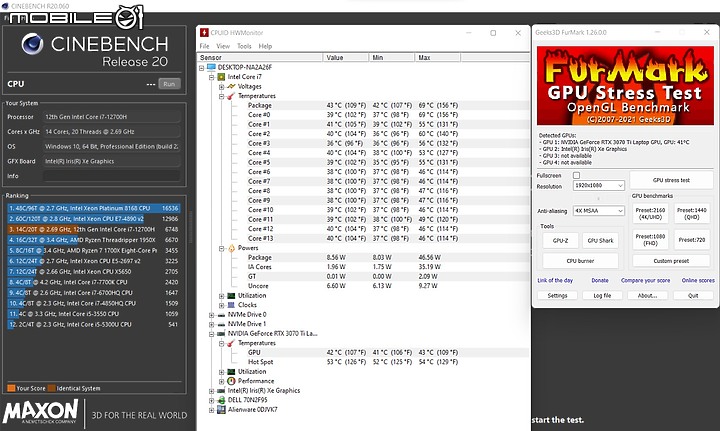Click the Voltages lightning icon
The image size is (720, 431).
point(231,86)
